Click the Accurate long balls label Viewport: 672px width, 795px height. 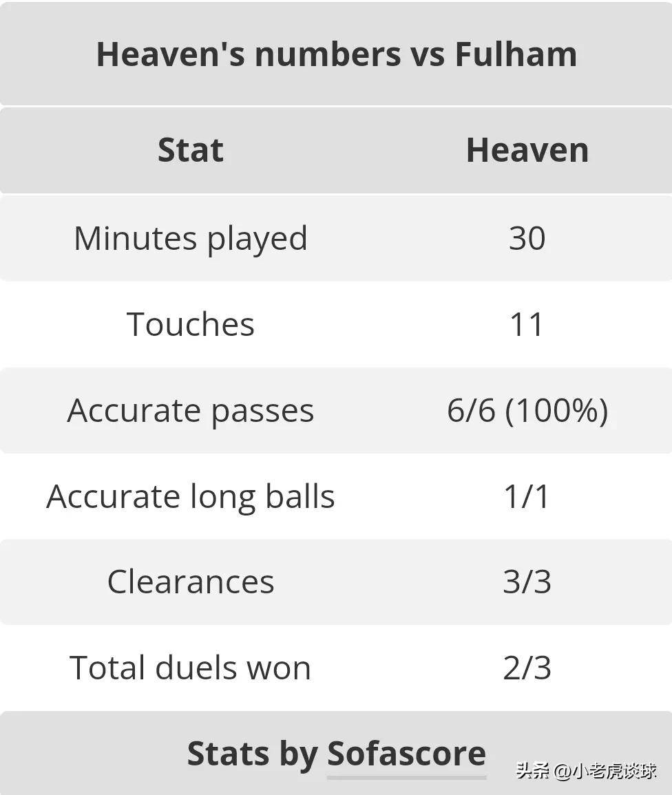[191, 497]
